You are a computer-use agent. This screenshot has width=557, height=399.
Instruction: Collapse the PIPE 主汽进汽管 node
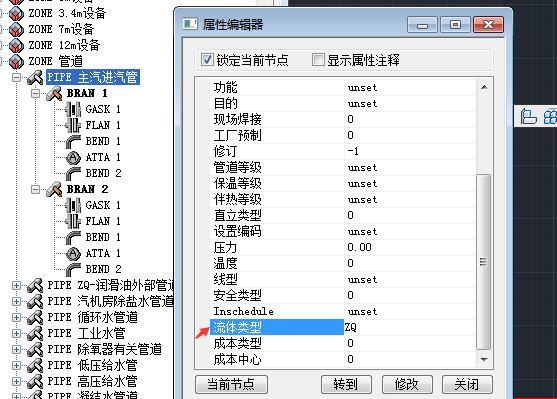tap(16, 77)
